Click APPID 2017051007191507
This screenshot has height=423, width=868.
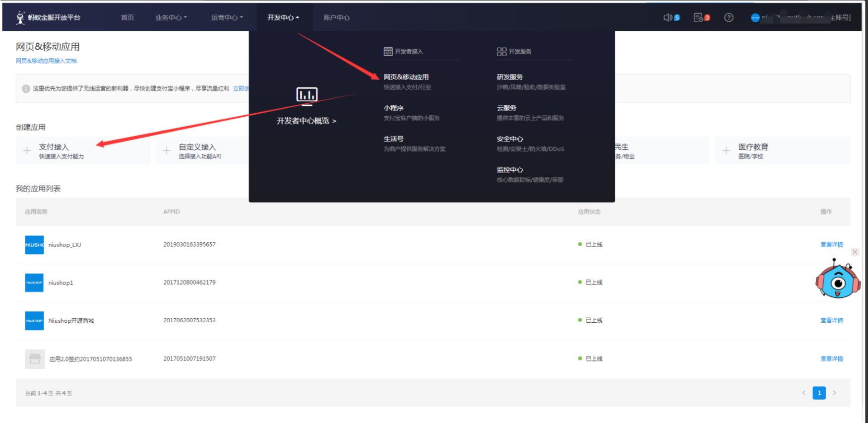(x=189, y=358)
